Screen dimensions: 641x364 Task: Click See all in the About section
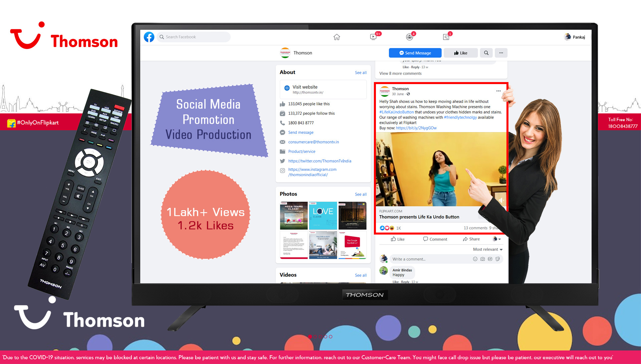(x=361, y=72)
